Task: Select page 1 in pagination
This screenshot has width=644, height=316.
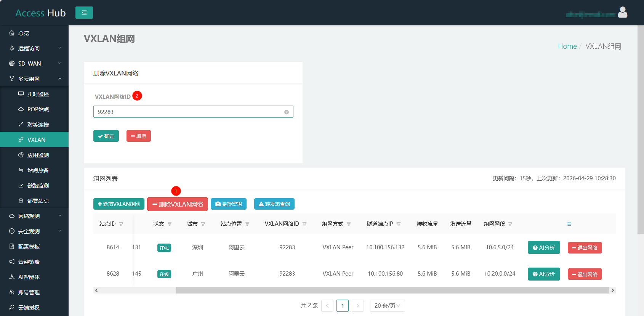Action: (x=343, y=306)
